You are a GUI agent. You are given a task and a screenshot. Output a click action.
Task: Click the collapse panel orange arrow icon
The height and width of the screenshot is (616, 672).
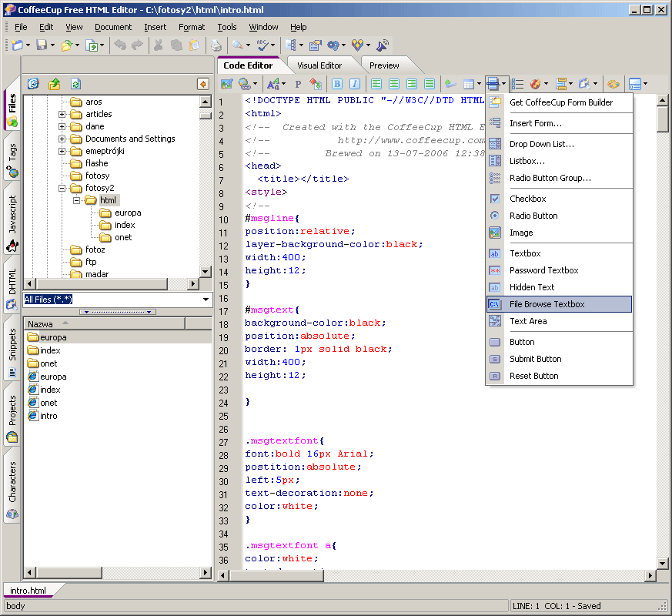pyautogui.click(x=203, y=84)
